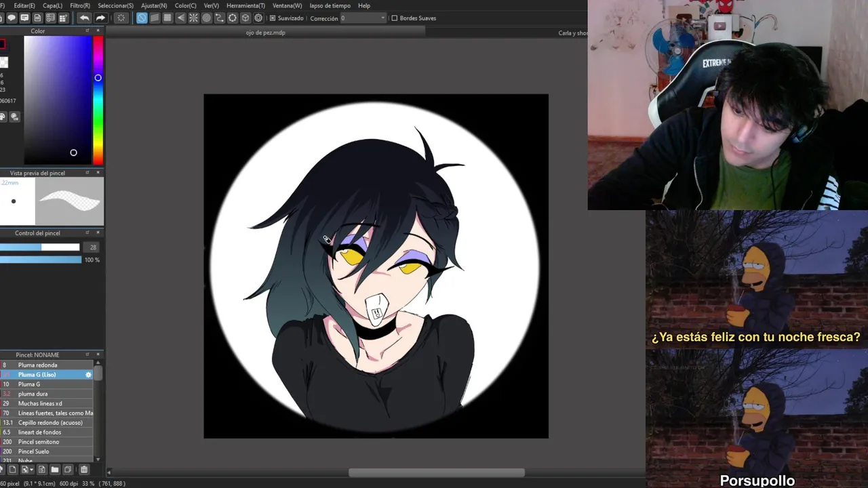The image size is (868, 488).
Task: Click the grid tiles toolbar icon
Action: [63, 18]
